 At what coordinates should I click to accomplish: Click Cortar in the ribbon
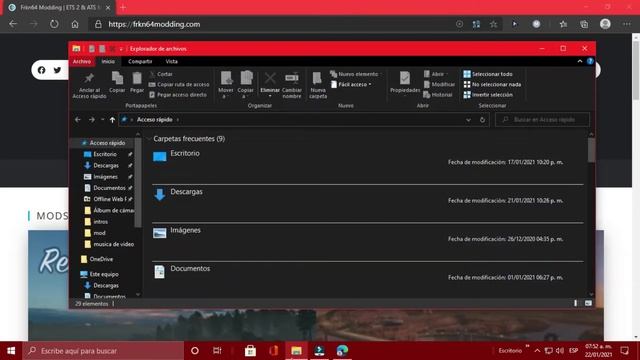pos(161,74)
